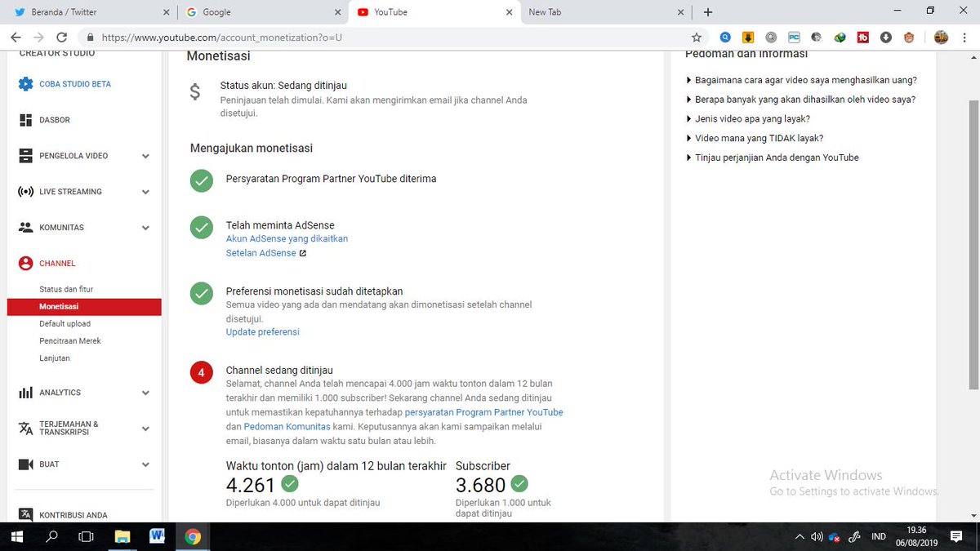
Task: Click the IND language indicator
Action: [x=879, y=537]
